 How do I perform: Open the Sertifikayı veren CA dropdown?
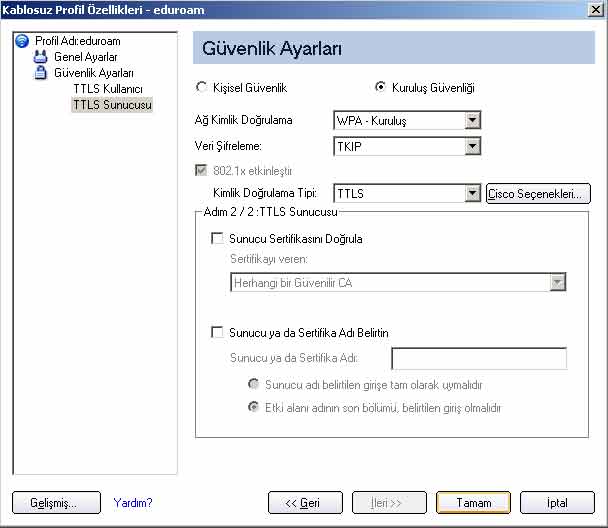pos(558,282)
